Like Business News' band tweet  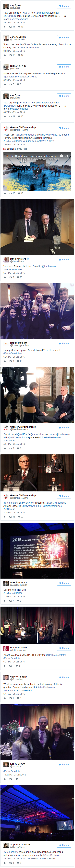click(x=17, y=665)
